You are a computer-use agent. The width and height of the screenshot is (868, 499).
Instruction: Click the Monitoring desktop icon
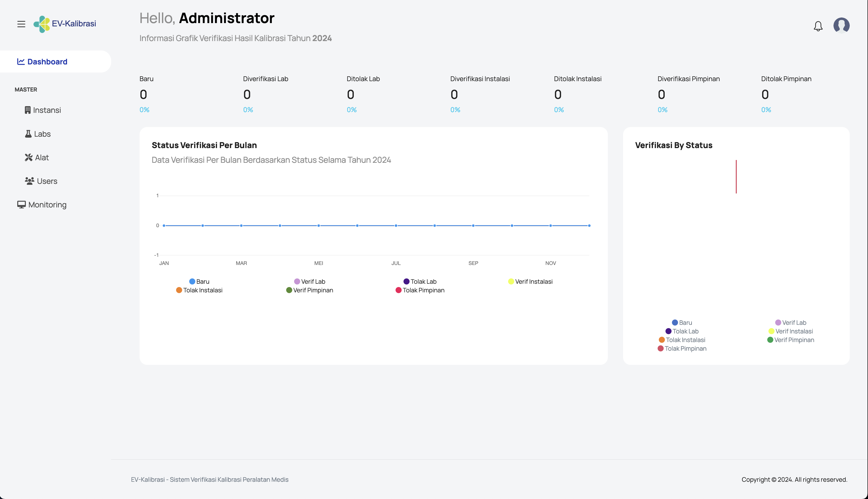21,205
